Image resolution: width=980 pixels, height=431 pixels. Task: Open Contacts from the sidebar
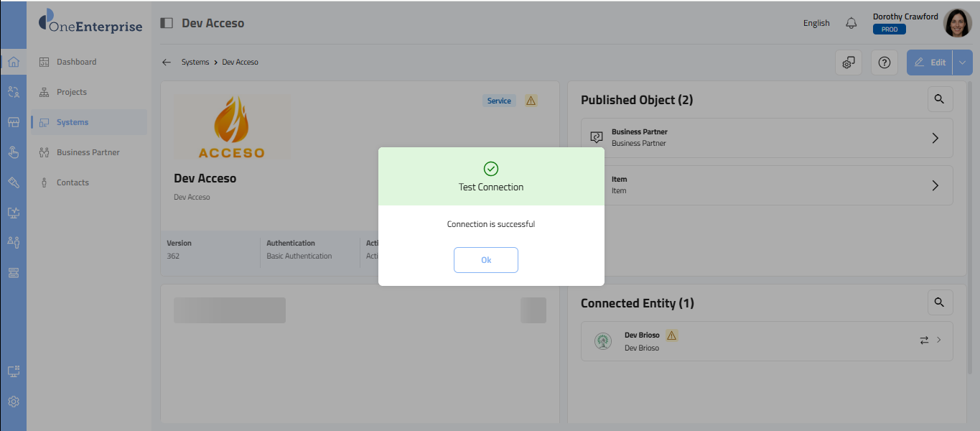tap(73, 182)
